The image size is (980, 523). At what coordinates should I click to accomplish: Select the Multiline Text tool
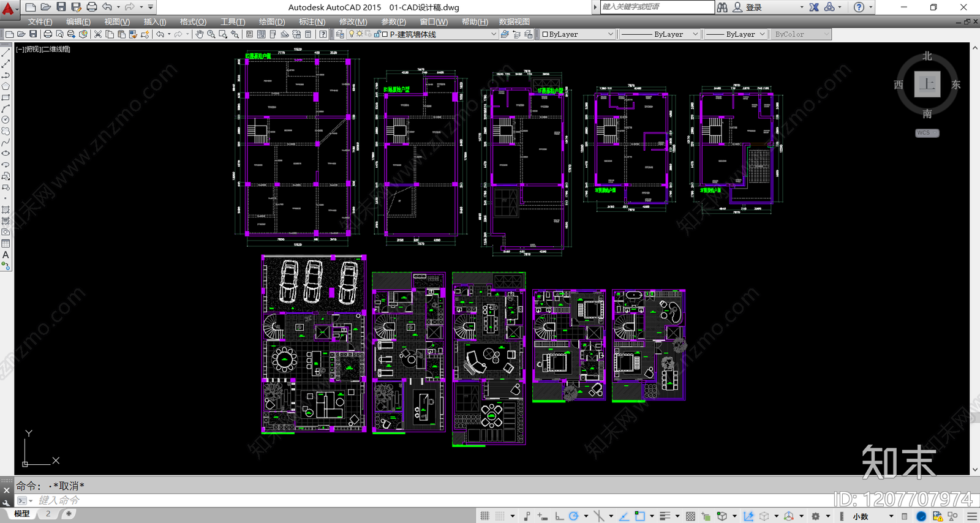[6, 255]
